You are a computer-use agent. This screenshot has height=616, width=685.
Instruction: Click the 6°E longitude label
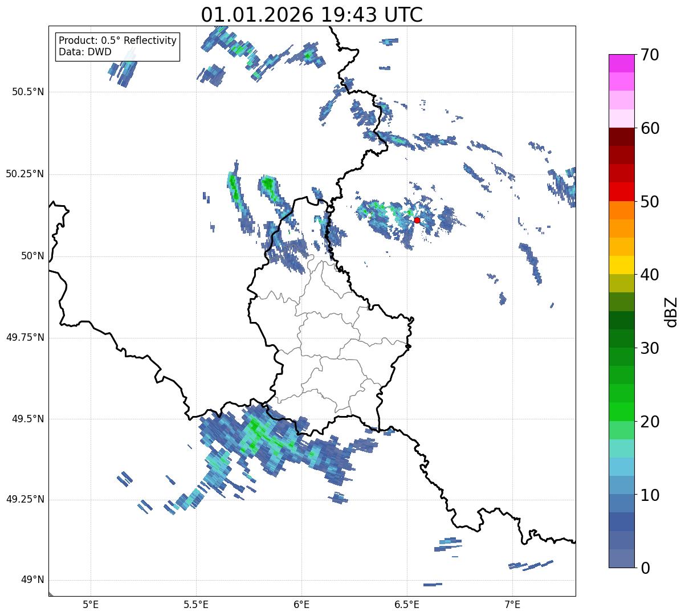301,604
